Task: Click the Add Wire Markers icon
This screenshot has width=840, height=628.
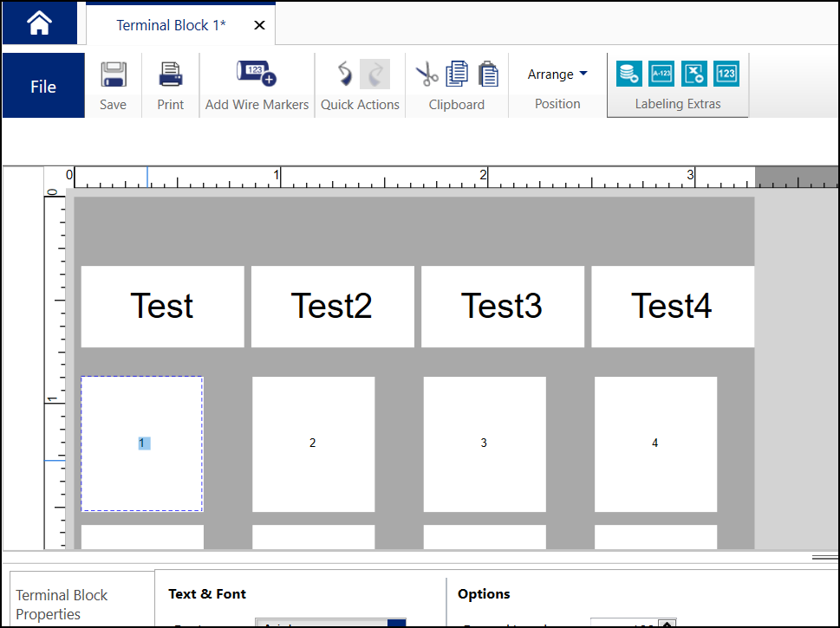Action: tap(257, 74)
